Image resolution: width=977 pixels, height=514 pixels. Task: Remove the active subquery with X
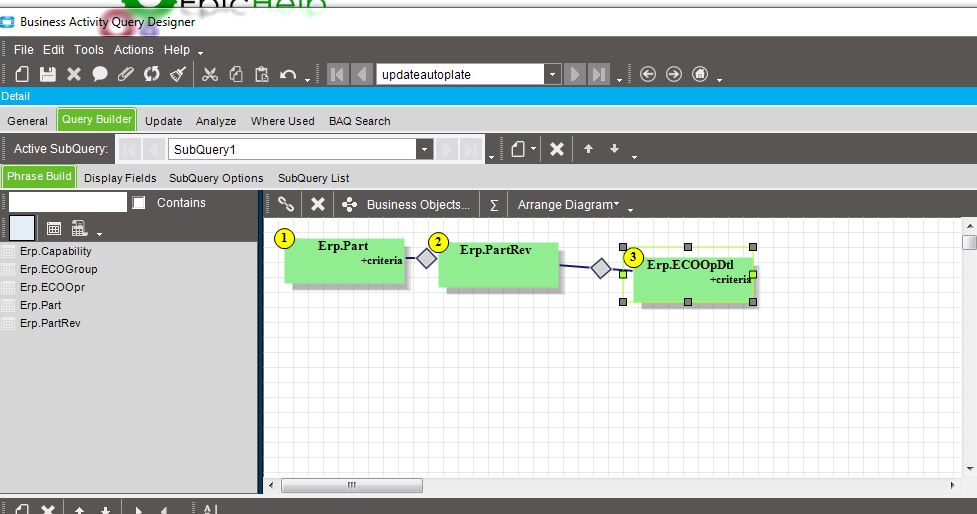coord(557,149)
